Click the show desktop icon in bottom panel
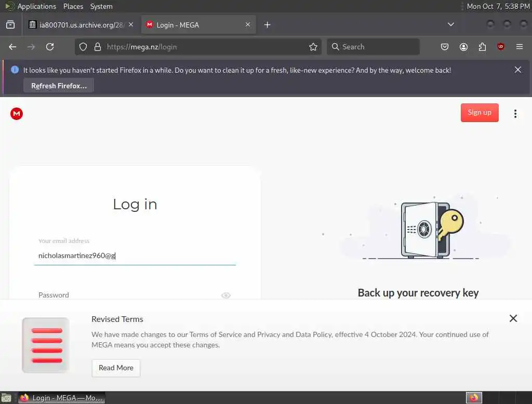Screen dimensions: 532x404 pos(6,398)
